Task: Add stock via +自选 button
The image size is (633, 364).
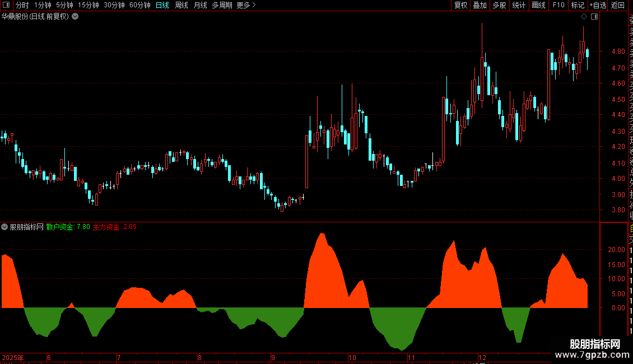Action: click(x=598, y=5)
